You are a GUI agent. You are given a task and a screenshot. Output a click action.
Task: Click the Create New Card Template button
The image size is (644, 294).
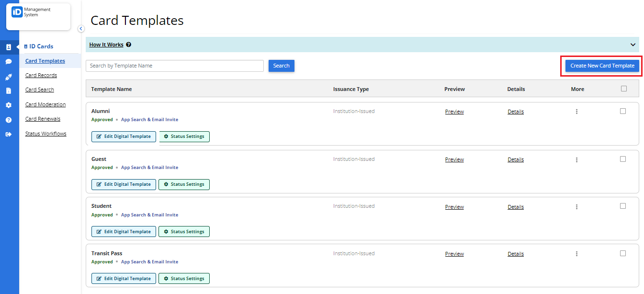coord(601,66)
